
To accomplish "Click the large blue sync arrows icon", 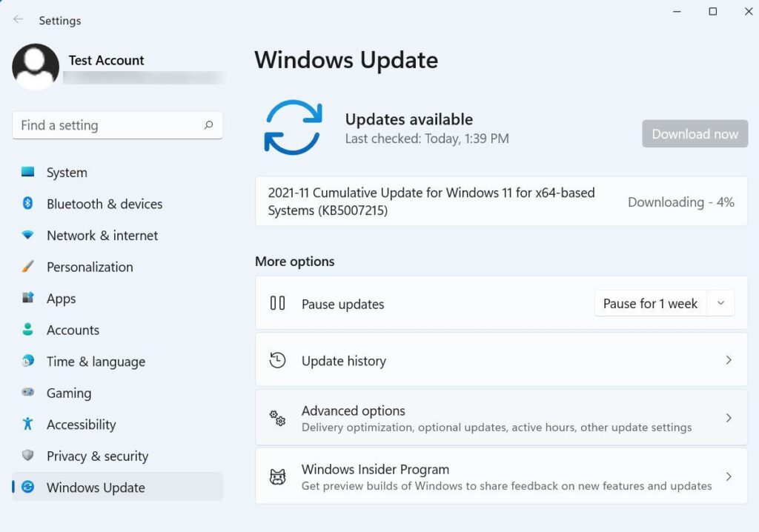I will pyautogui.click(x=293, y=127).
